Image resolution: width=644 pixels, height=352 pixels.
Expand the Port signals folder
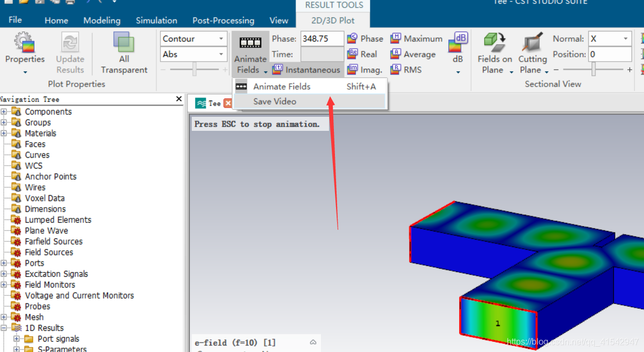16,339
